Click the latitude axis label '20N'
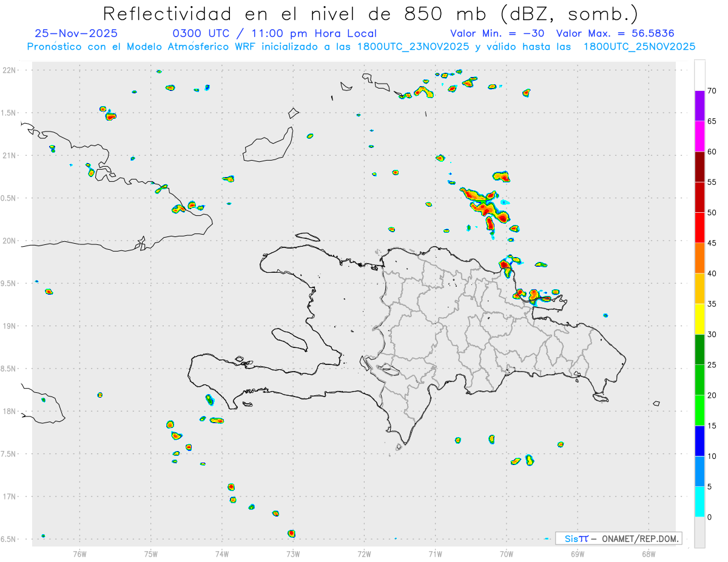This screenshot has width=728, height=562. pyautogui.click(x=10, y=241)
